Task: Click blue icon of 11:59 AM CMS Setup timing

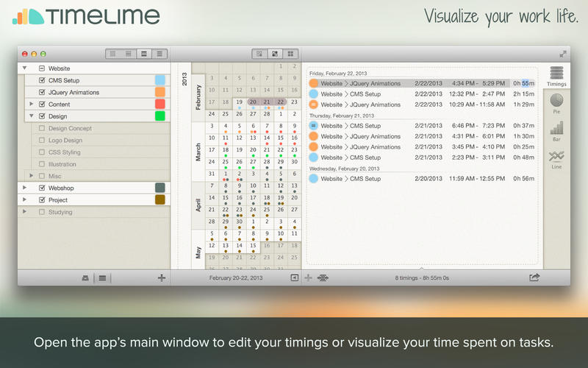Action: pos(314,179)
